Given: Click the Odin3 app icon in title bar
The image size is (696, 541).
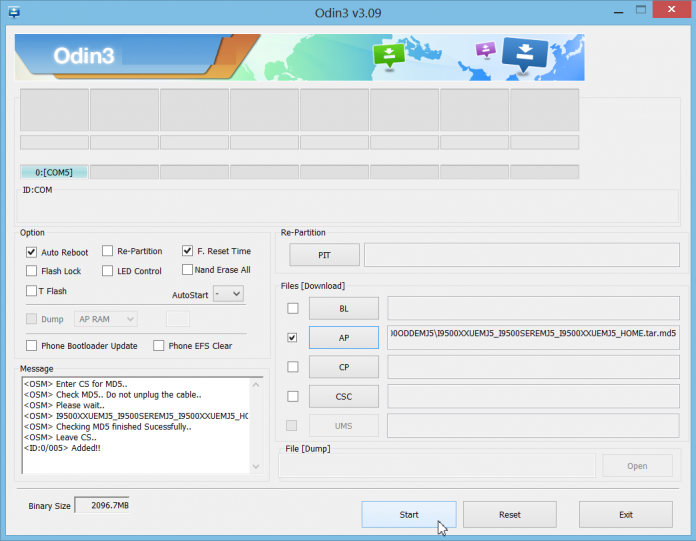Looking at the screenshot, I should click(x=14, y=12).
